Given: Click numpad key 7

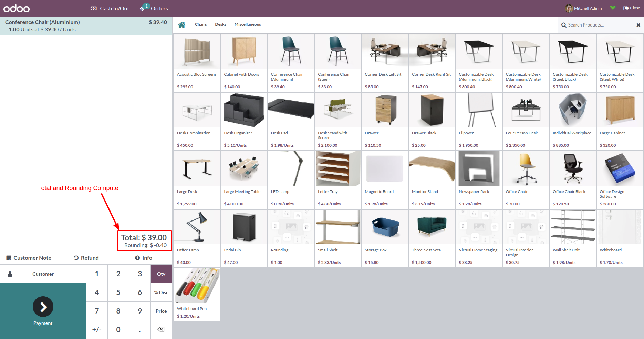Looking at the screenshot, I should [x=97, y=311].
